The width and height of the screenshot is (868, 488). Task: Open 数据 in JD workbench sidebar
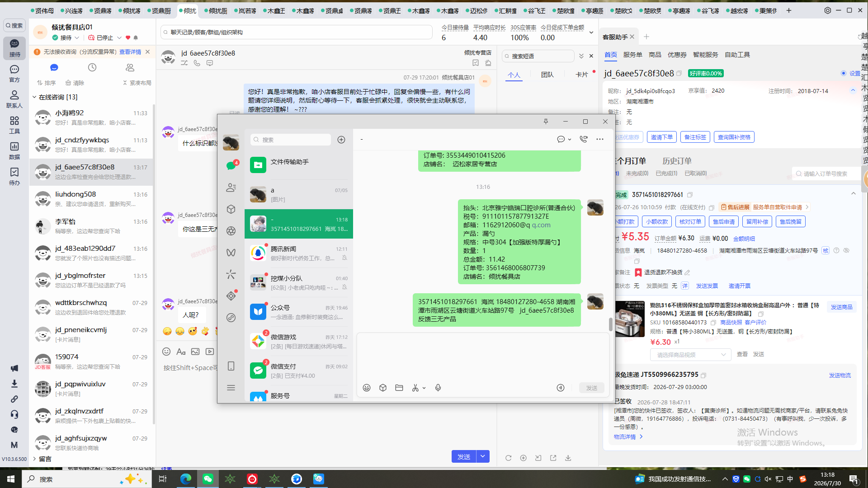point(14,150)
